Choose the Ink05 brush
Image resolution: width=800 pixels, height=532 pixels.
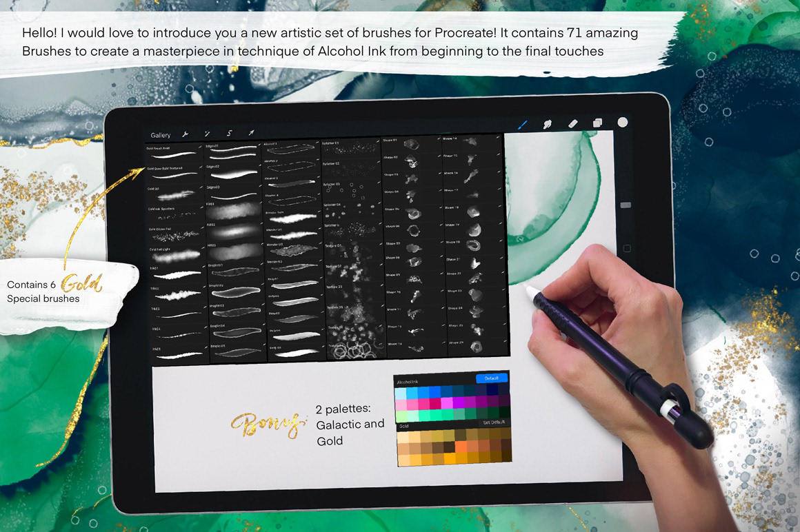(180, 355)
